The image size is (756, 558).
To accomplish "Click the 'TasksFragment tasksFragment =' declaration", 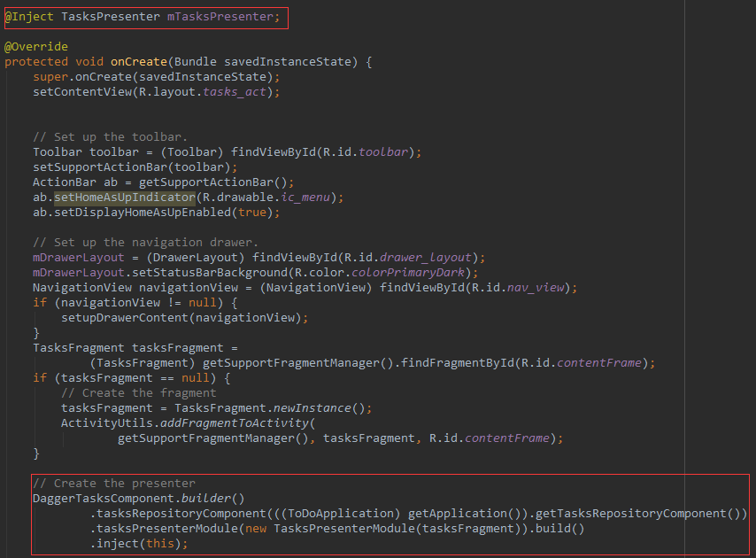I will [x=135, y=348].
